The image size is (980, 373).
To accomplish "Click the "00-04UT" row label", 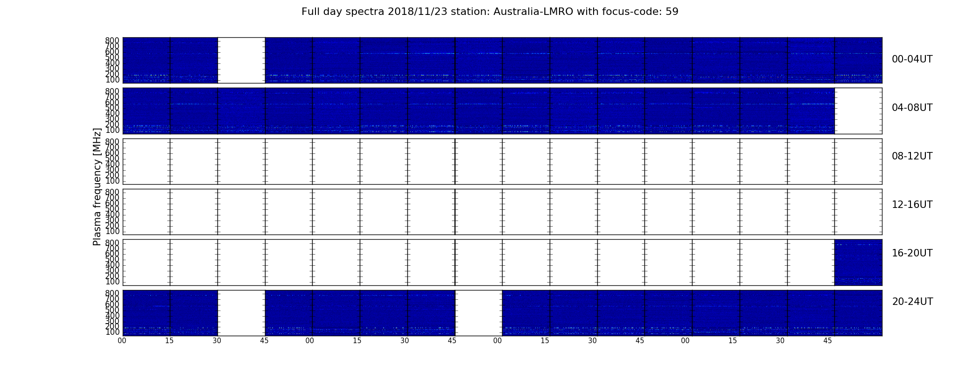I will click(912, 59).
